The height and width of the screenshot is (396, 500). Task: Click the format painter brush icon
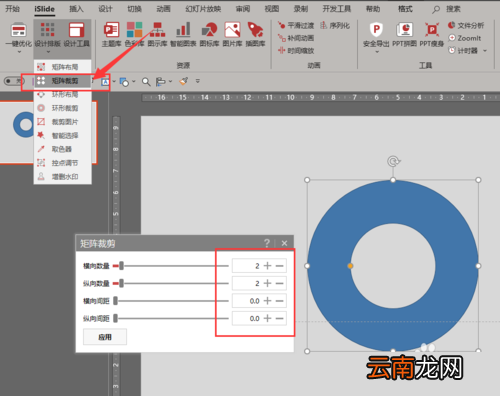click(x=184, y=81)
